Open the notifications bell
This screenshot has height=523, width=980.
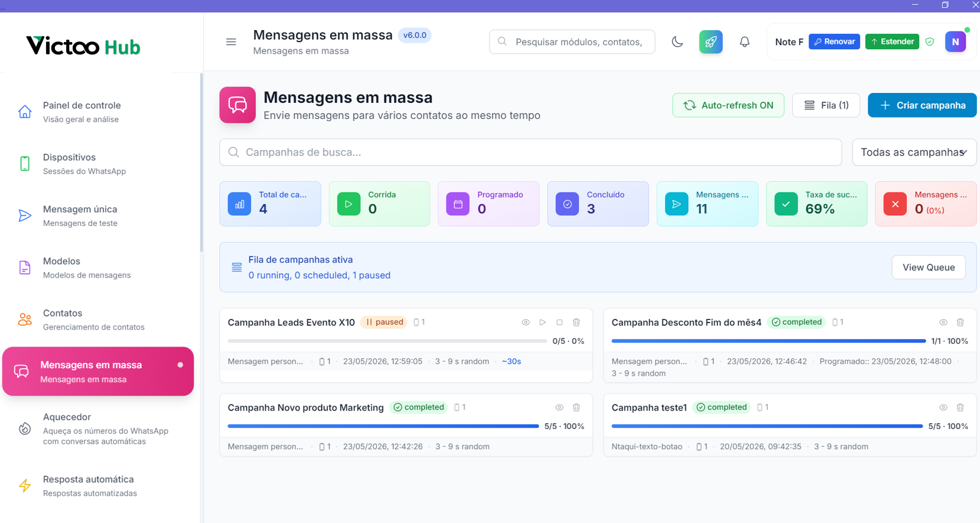(745, 42)
